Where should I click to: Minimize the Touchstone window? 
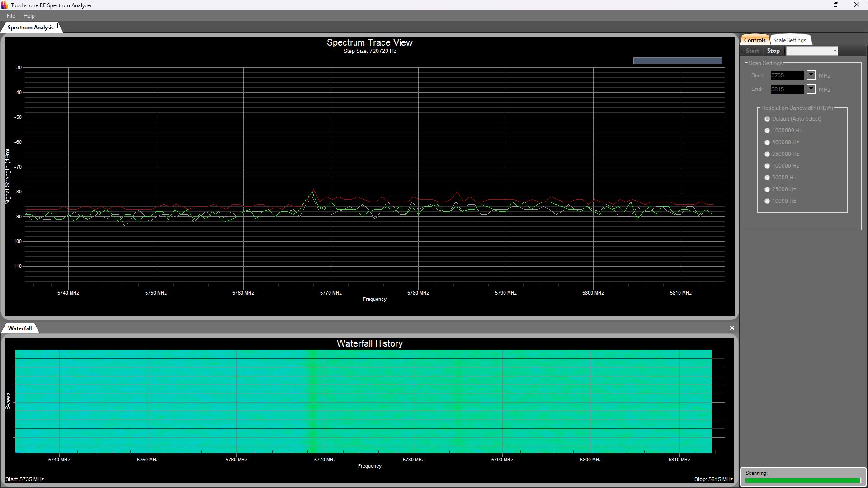tap(815, 5)
